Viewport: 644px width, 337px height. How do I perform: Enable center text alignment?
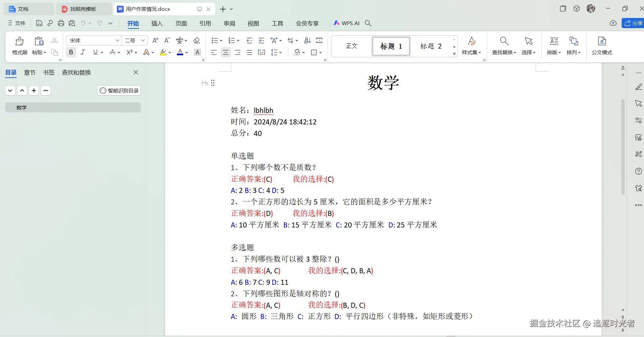pos(226,53)
